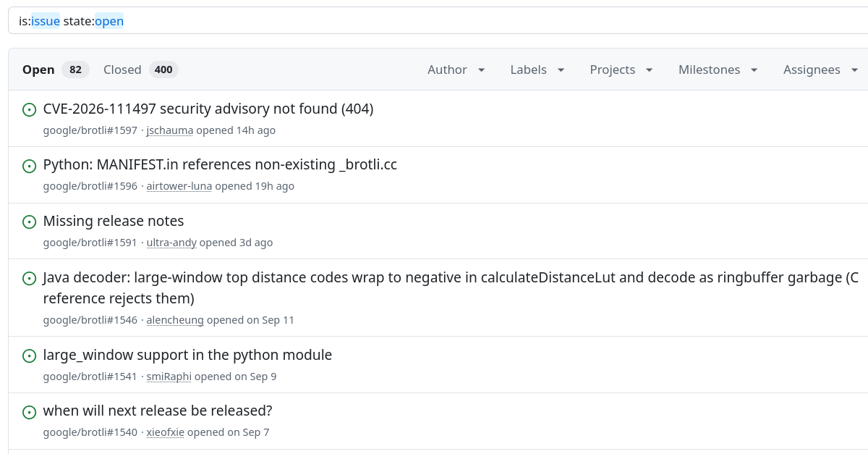Visit author airtower-luna's profile link

click(179, 186)
